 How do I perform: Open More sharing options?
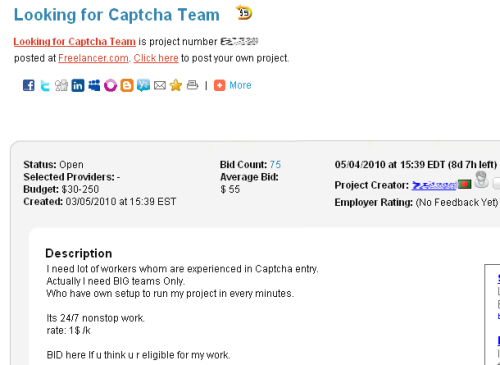click(240, 85)
